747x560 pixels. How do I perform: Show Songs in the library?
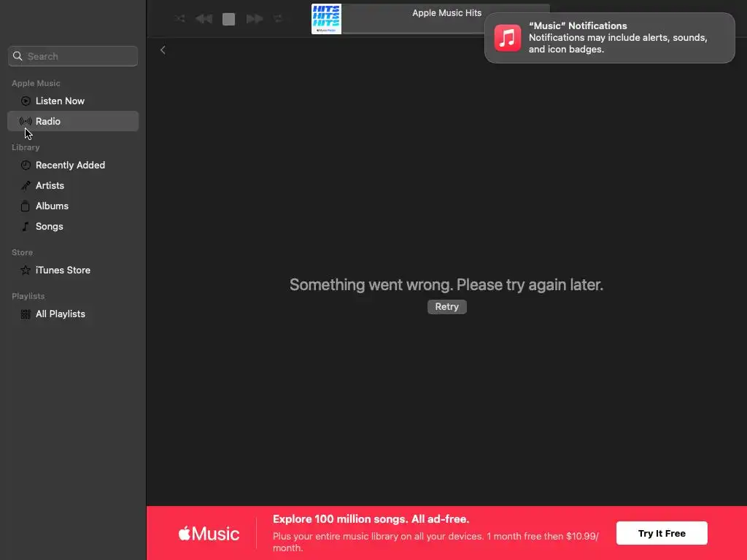(73, 227)
